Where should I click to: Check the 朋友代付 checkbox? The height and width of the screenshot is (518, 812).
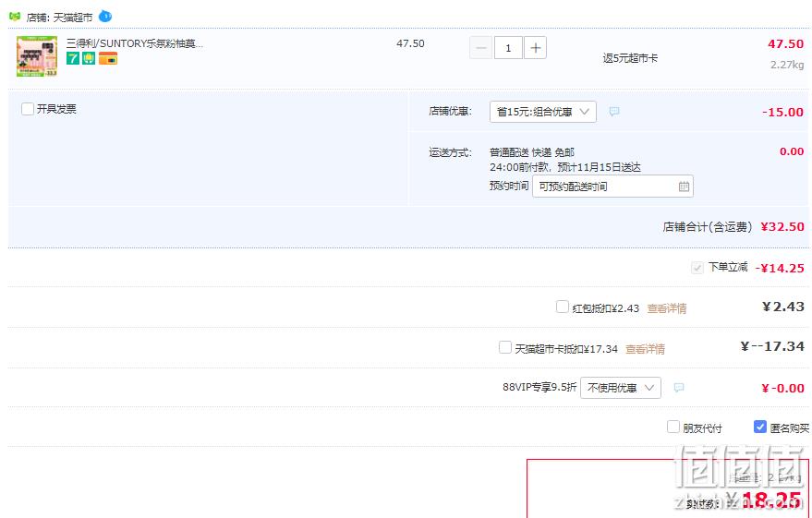pos(673,427)
